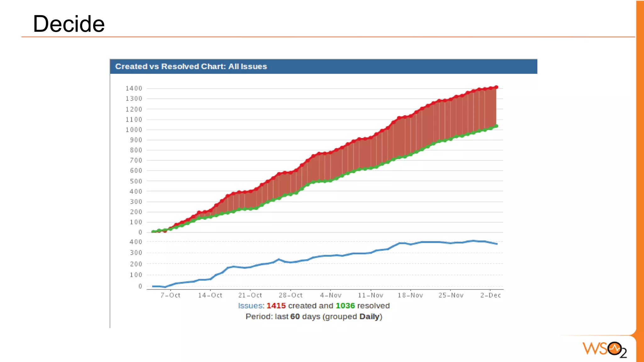Click the last green data point on resolved line

click(496, 126)
